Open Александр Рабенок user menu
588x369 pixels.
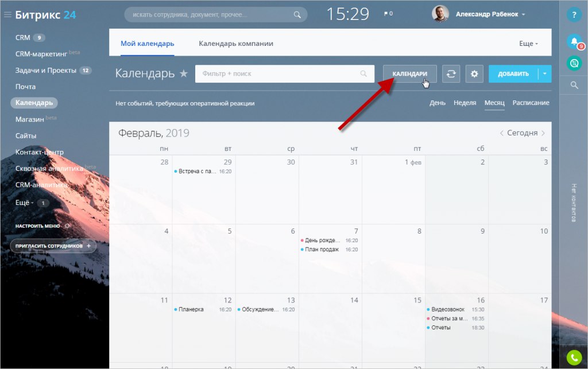(x=490, y=14)
